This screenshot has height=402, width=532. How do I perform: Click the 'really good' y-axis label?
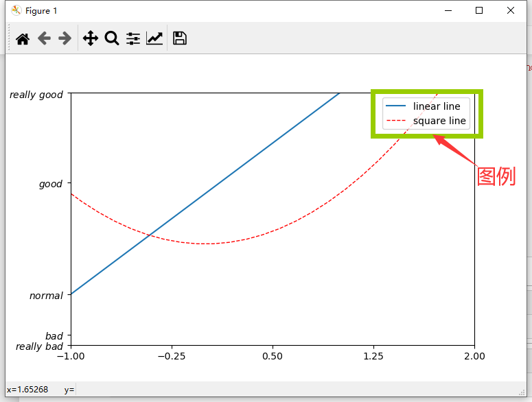[36, 95]
